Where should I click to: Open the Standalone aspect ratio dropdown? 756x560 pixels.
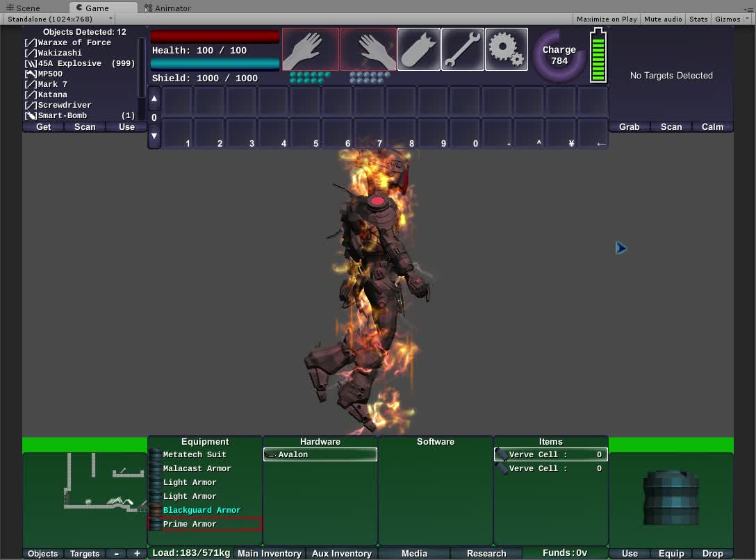pos(58,19)
